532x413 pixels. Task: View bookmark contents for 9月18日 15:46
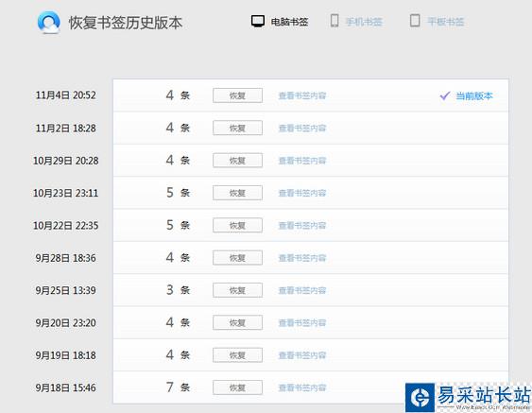click(x=302, y=387)
